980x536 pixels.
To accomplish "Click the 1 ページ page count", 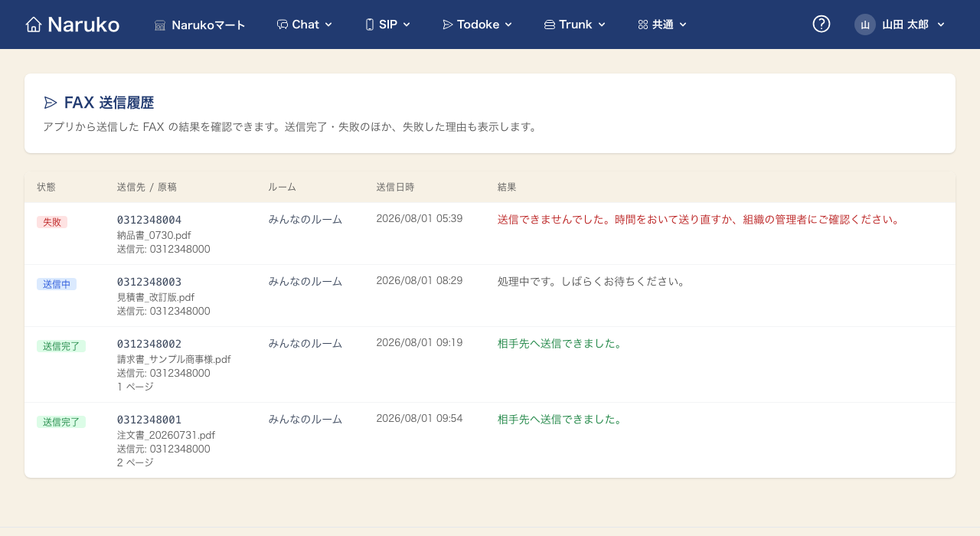I will coord(136,387).
